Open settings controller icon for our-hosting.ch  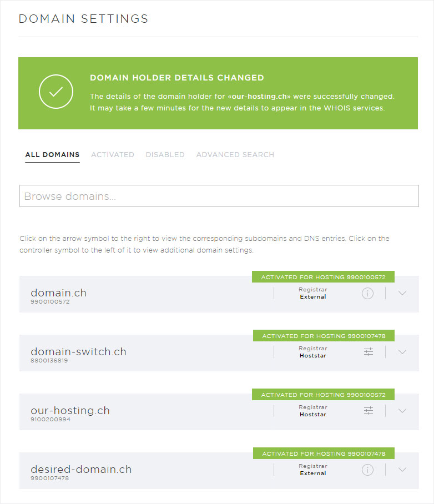369,411
